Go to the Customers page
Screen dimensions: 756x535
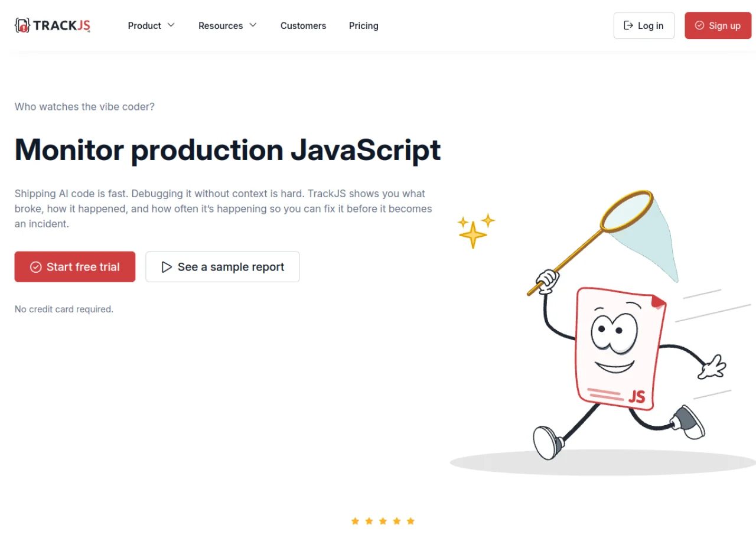[303, 25]
